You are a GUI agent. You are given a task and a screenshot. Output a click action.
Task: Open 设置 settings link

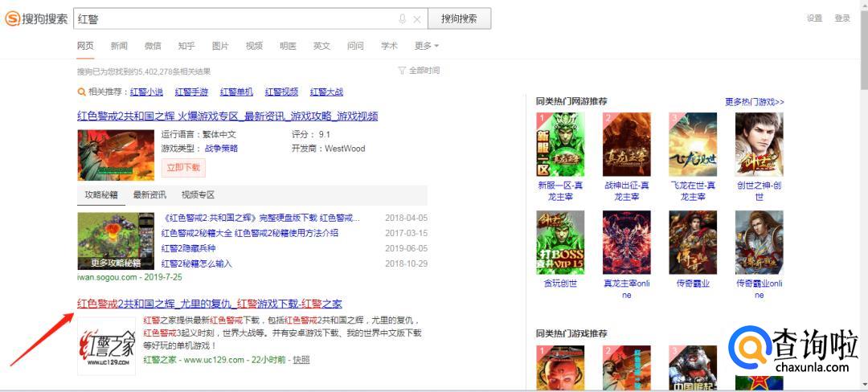pyautogui.click(x=814, y=18)
